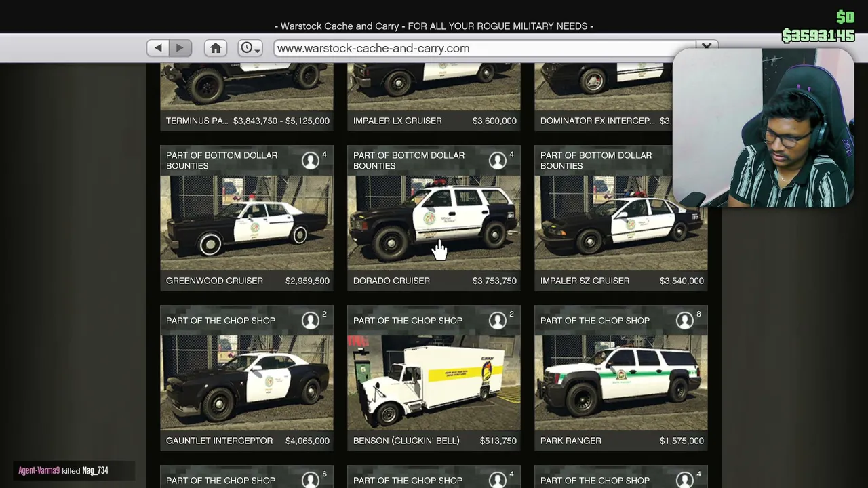Viewport: 868px width, 488px height.
Task: Select the GREENWOOD CRUISER name label
Action: pyautogui.click(x=214, y=281)
